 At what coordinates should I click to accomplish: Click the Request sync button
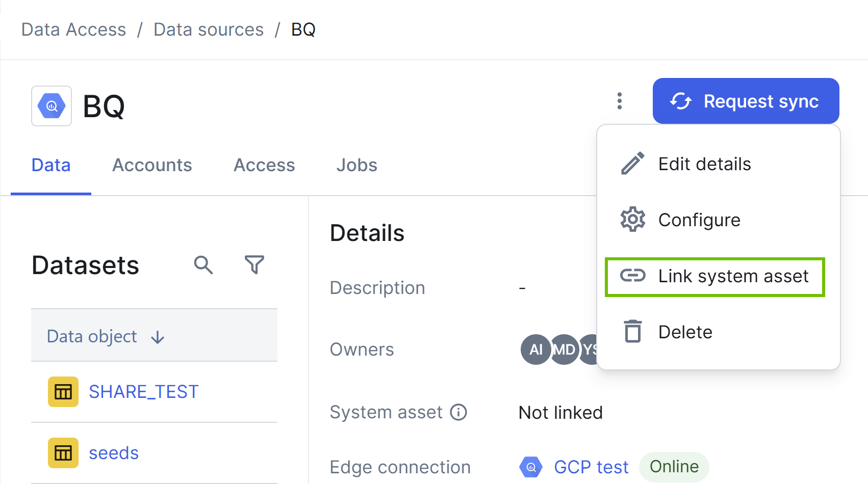[x=746, y=101]
